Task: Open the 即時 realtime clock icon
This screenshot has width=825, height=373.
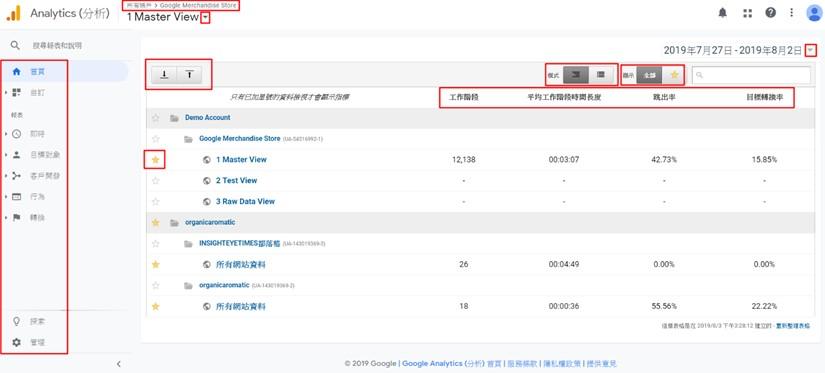Action: [x=16, y=134]
